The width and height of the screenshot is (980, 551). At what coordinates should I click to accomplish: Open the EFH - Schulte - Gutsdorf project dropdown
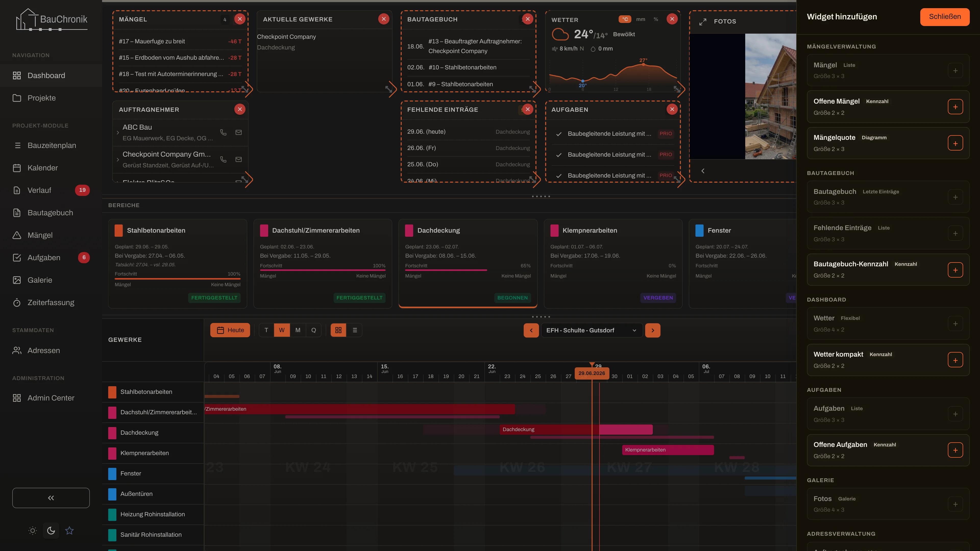(x=592, y=330)
